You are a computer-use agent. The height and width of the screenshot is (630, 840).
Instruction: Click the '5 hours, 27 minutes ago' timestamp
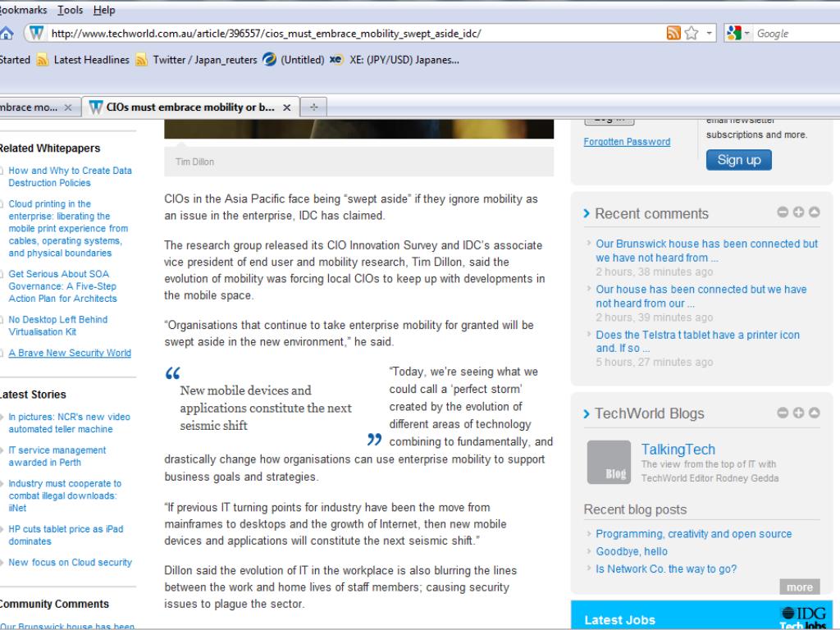pyautogui.click(x=654, y=362)
